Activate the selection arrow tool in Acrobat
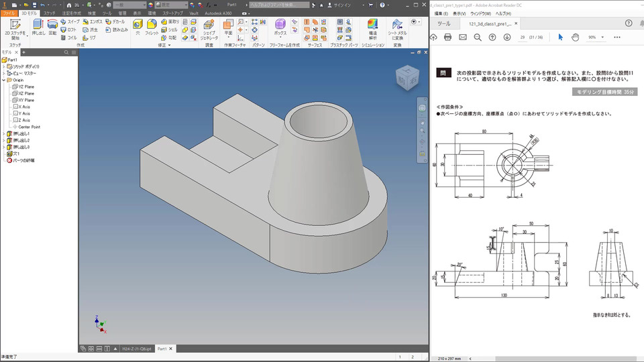Image resolution: width=644 pixels, height=362 pixels. pyautogui.click(x=561, y=38)
